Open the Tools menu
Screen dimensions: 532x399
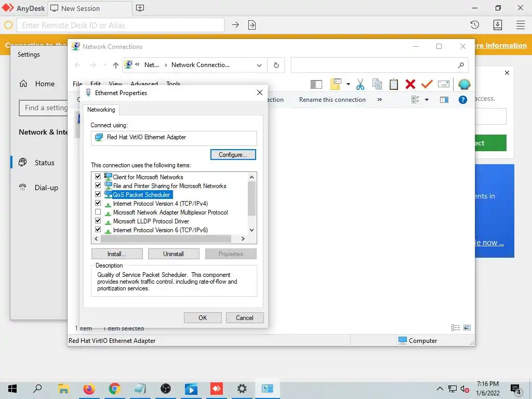point(173,84)
